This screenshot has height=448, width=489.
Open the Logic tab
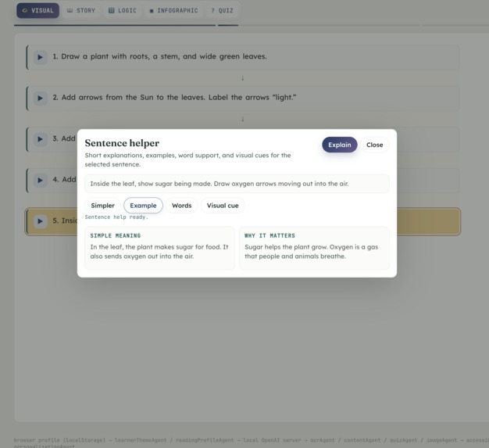pyautogui.click(x=122, y=11)
